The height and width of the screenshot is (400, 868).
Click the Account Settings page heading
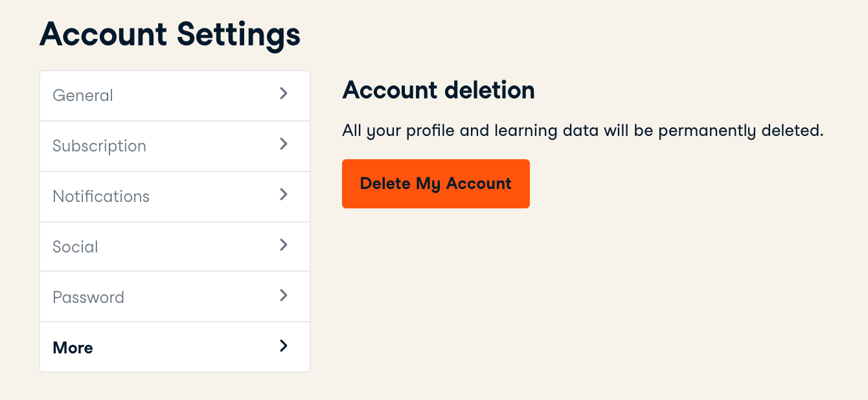[x=170, y=34]
